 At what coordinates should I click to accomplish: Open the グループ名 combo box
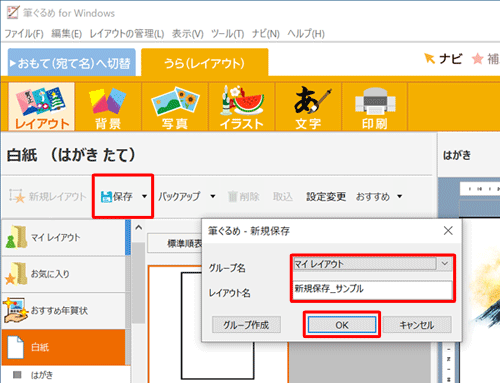(x=373, y=264)
